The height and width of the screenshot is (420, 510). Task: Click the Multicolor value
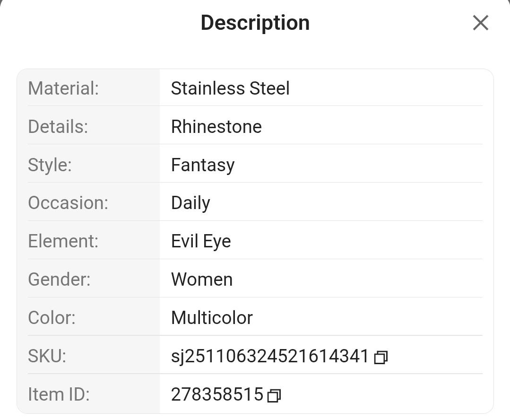click(x=212, y=318)
